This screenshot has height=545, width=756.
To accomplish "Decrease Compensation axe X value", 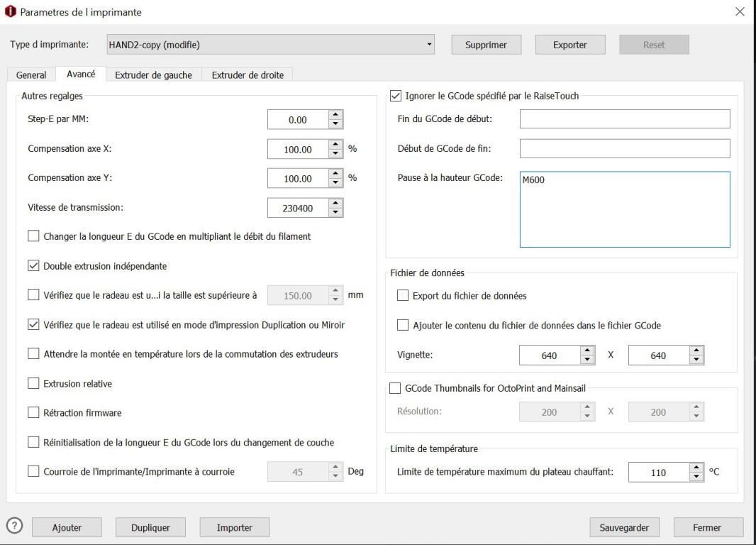I will (335, 154).
